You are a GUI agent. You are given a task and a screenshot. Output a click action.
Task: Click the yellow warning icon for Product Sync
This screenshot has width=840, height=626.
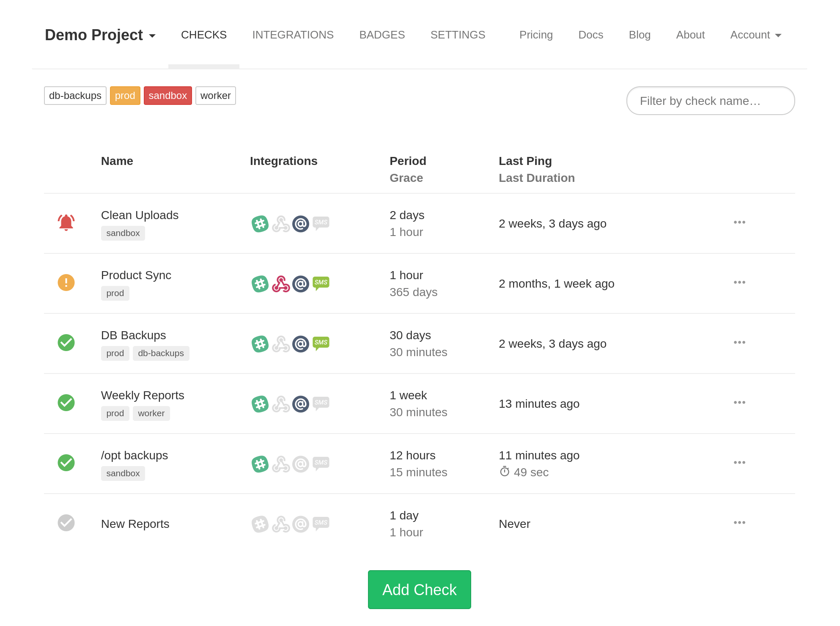(66, 282)
